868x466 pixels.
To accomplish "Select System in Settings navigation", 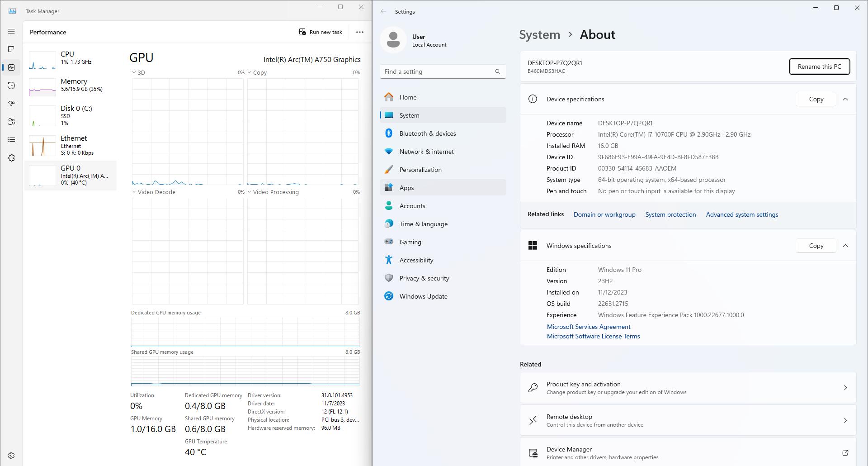I will (443, 115).
